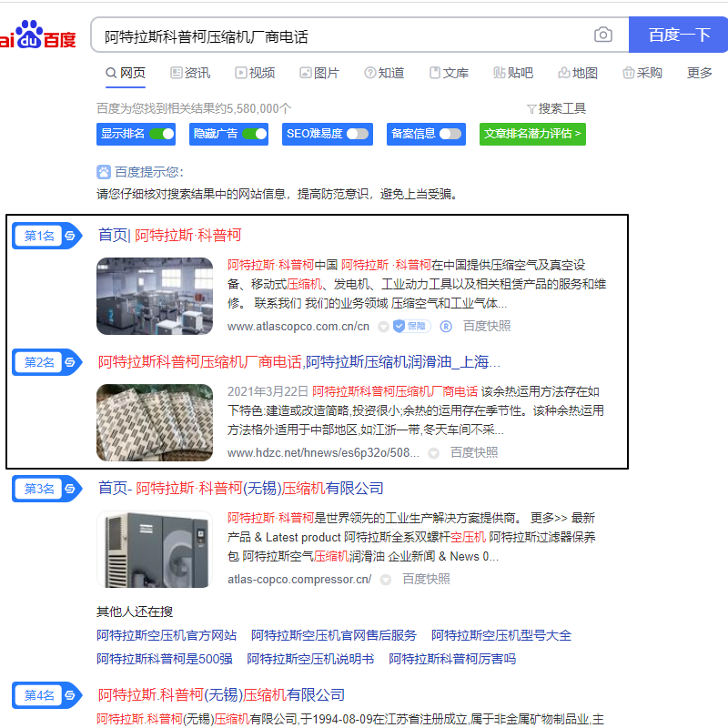Open result 阿特拉斯科普柯压缩机厂商电话,阿特拉斯压缩机润滑油
The width and height of the screenshot is (728, 728).
(299, 361)
